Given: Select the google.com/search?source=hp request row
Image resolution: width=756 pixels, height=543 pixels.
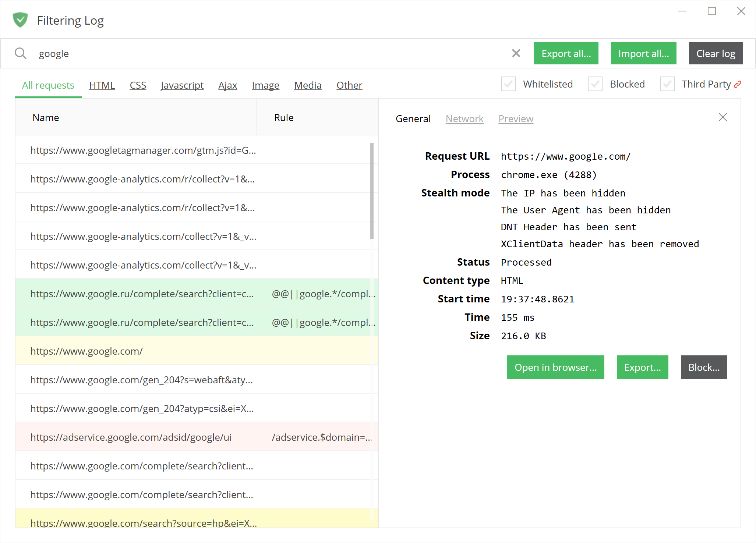Looking at the screenshot, I should click(197, 519).
